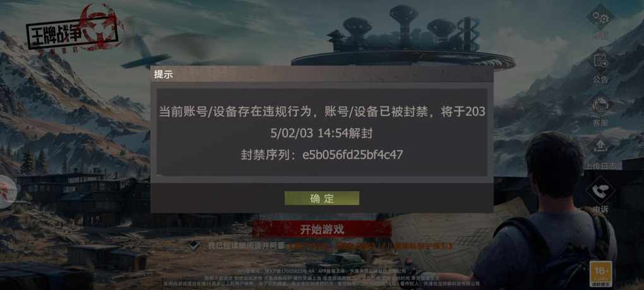Viewport: 644px width, 290px height.
Task: Click the ban serial e5b056fd25bf4c47 text
Action: click(353, 155)
